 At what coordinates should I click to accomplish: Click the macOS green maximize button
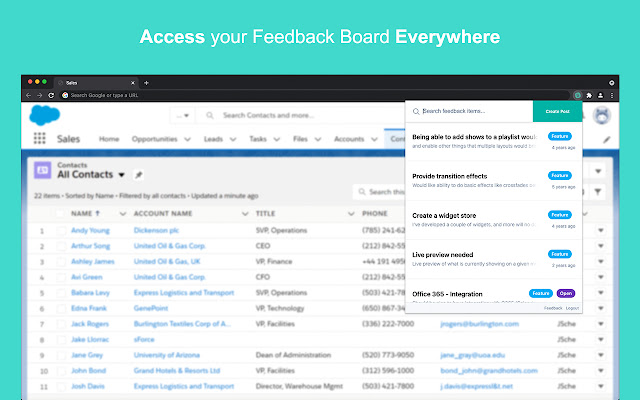click(x=44, y=82)
